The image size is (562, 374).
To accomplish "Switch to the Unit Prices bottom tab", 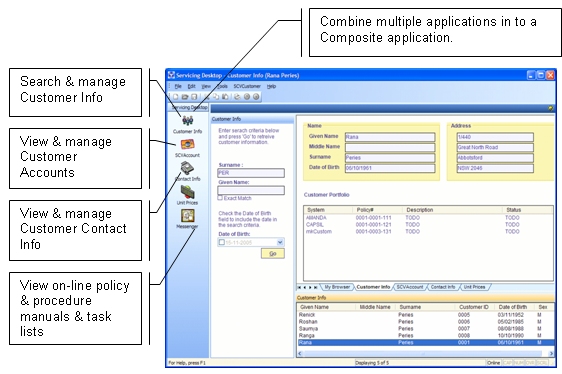I will point(474,287).
